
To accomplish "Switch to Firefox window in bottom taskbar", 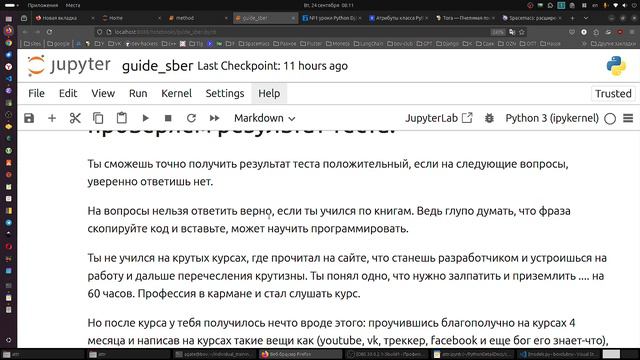I will coord(300,354).
